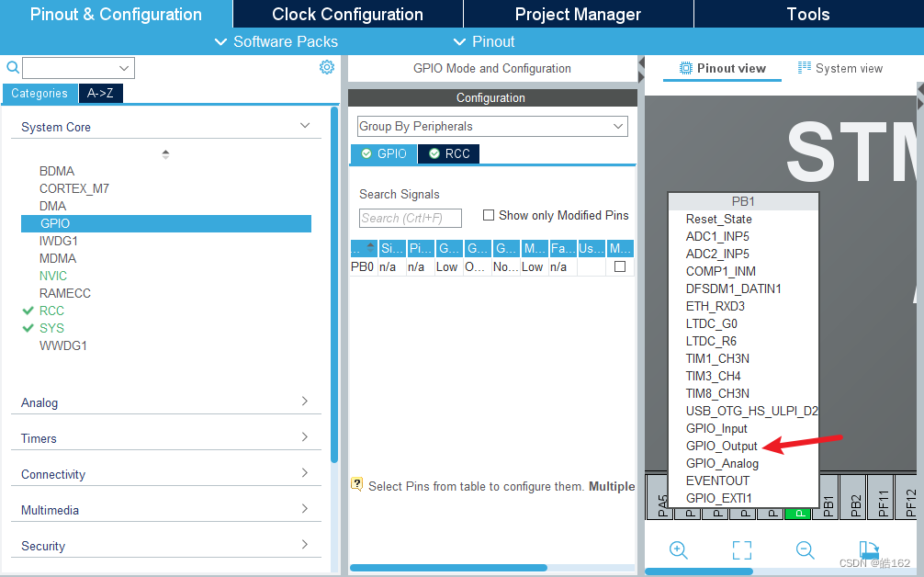Collapse the System Core section

coord(304,127)
